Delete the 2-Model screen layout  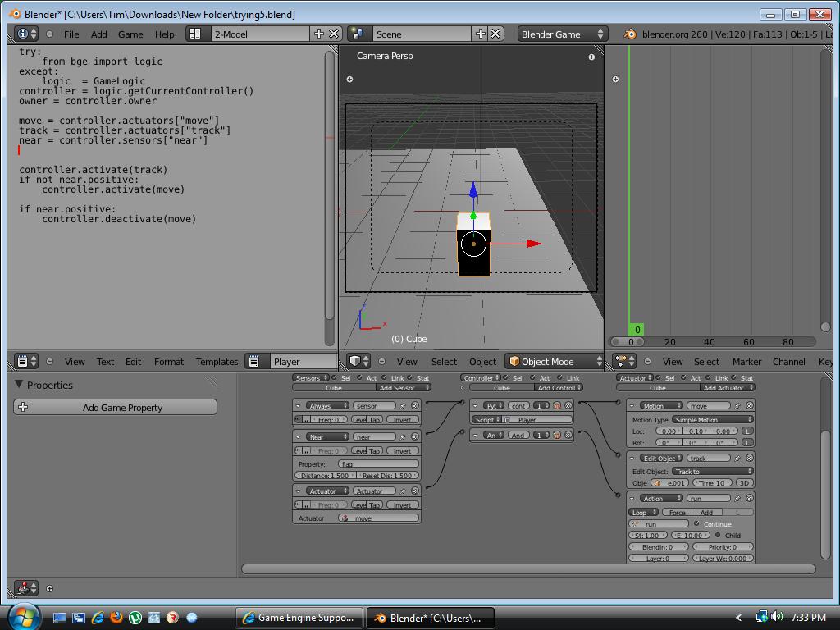(x=334, y=34)
